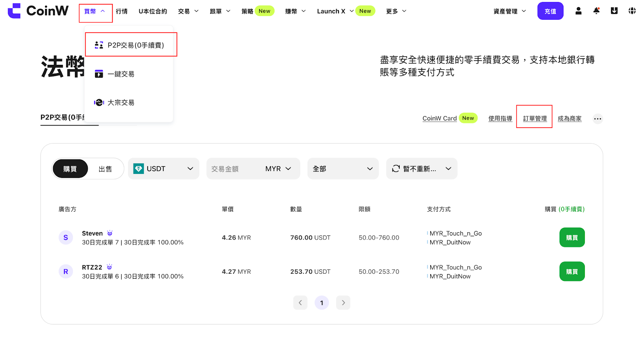Click the P2P trading people icon
Viewport: 644px width, 353px height.
click(x=99, y=45)
